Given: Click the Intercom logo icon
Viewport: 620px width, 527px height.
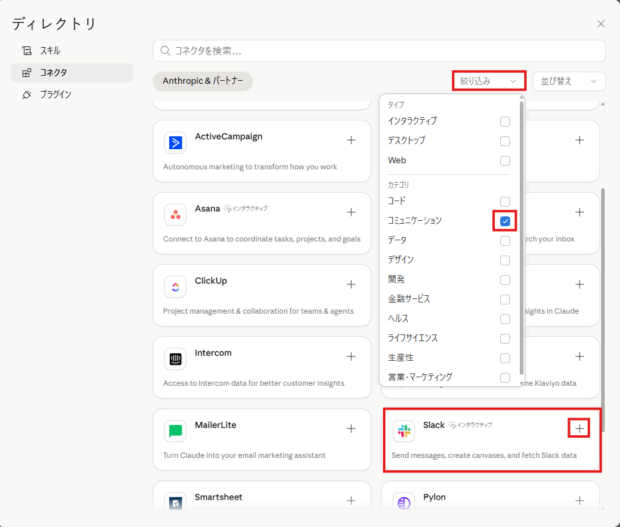Looking at the screenshot, I should tap(176, 359).
